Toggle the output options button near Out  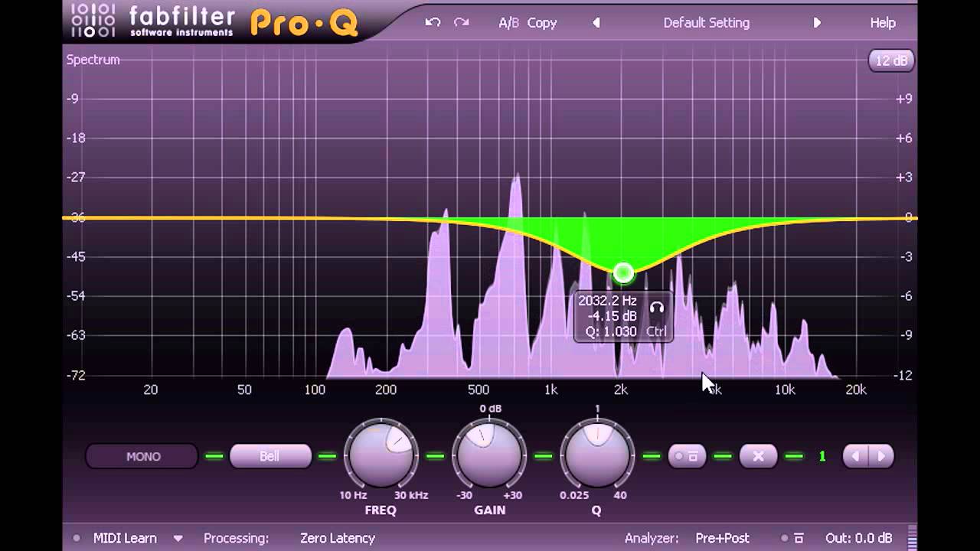pyautogui.click(x=792, y=538)
